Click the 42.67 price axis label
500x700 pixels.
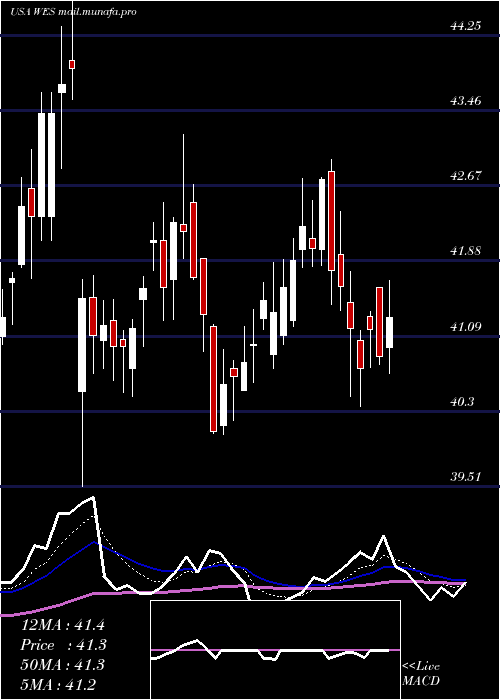point(465,176)
